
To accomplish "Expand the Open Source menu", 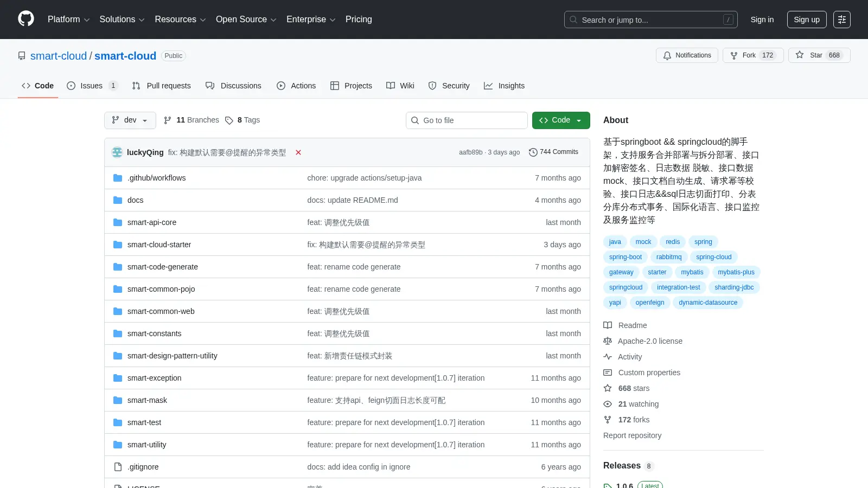I will point(246,20).
